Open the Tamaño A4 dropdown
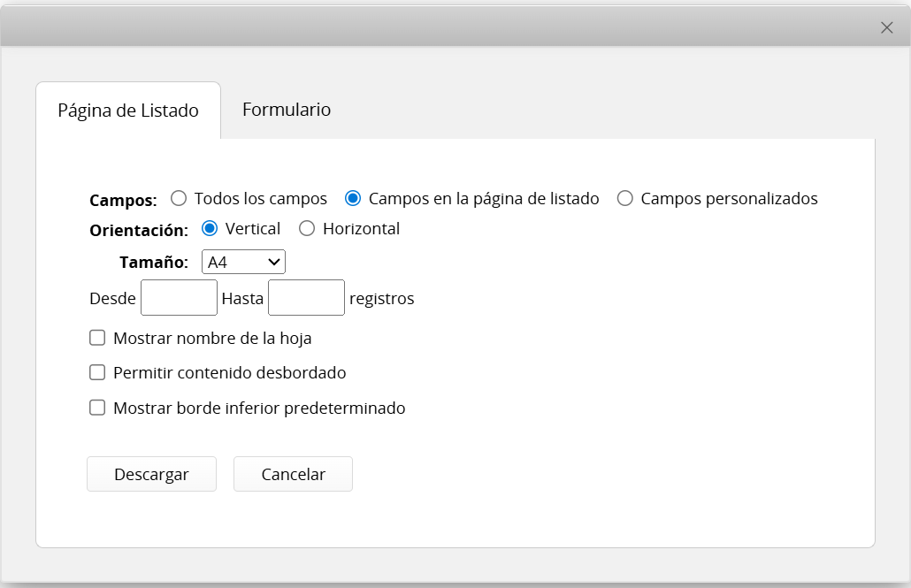911x588 pixels. click(243, 263)
